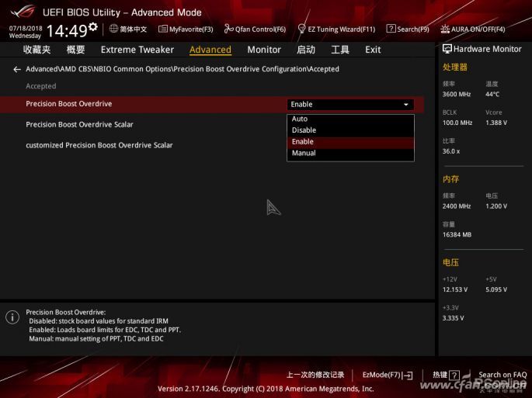Switch to 收藏夹 tab

[37, 50]
